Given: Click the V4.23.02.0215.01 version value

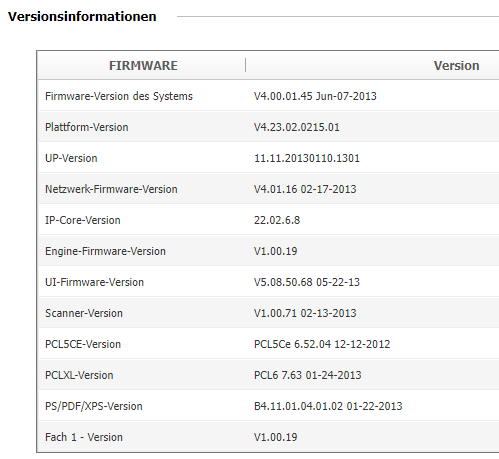Looking at the screenshot, I should tap(297, 127).
